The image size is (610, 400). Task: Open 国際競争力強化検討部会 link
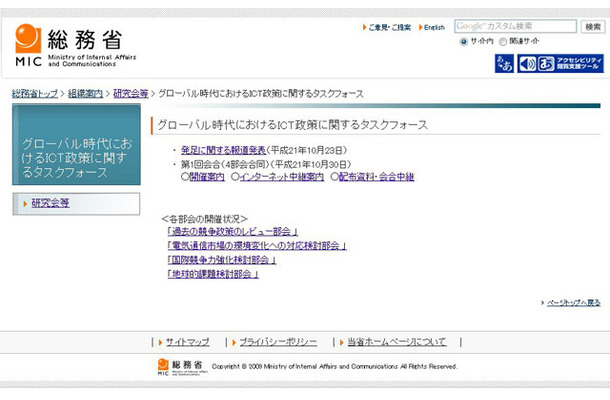[222, 260]
